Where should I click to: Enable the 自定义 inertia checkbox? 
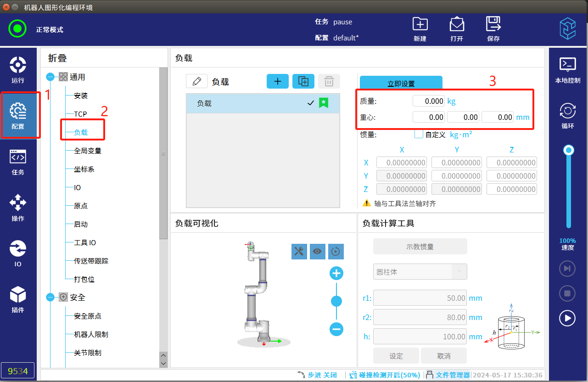tap(419, 134)
